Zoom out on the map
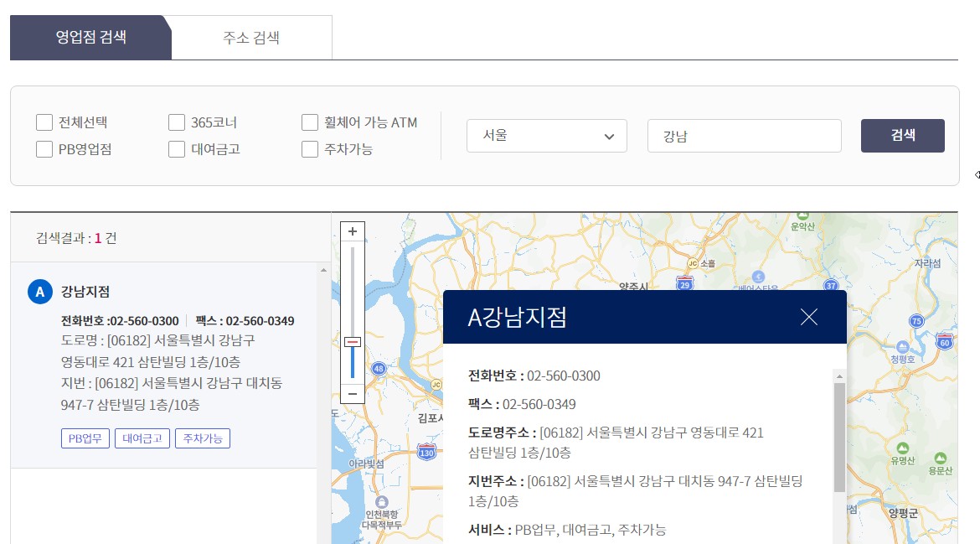980x544 pixels. point(352,393)
